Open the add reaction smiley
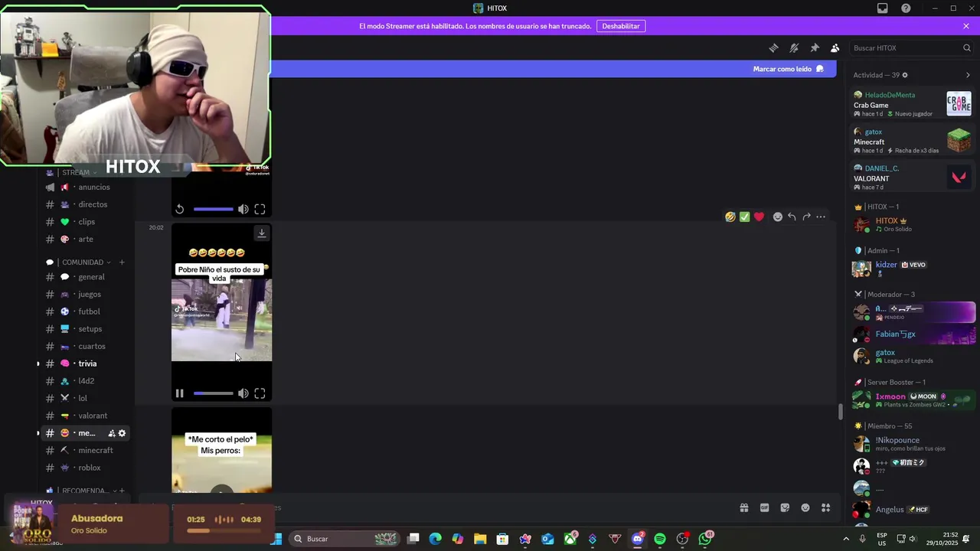Screen dimensions: 980x551 778,217
